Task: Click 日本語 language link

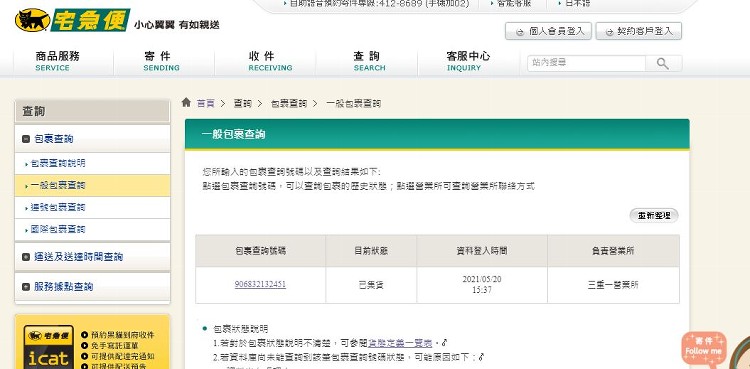Action: click(577, 3)
